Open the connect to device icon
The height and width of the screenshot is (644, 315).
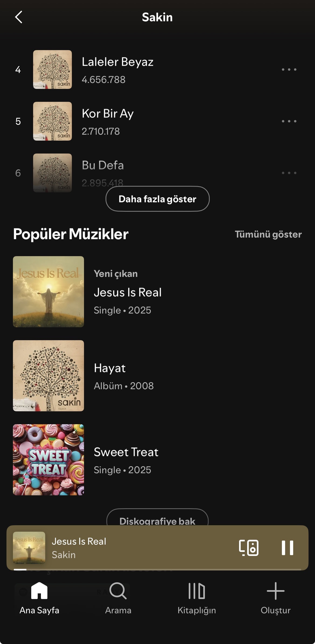point(248,548)
